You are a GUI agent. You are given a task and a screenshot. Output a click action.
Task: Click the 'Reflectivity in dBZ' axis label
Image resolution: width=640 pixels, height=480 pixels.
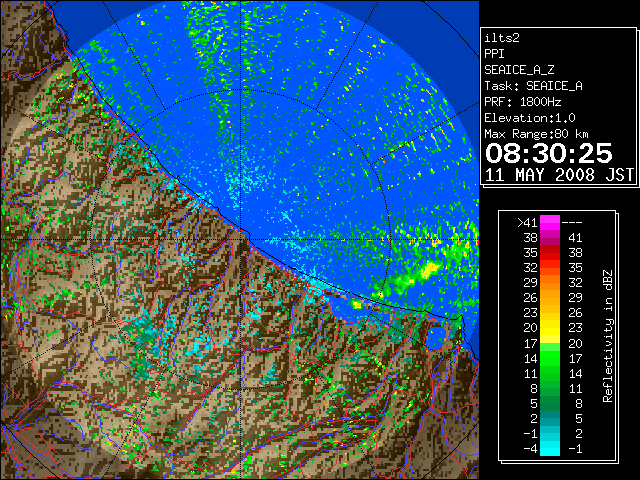[x=608, y=336]
